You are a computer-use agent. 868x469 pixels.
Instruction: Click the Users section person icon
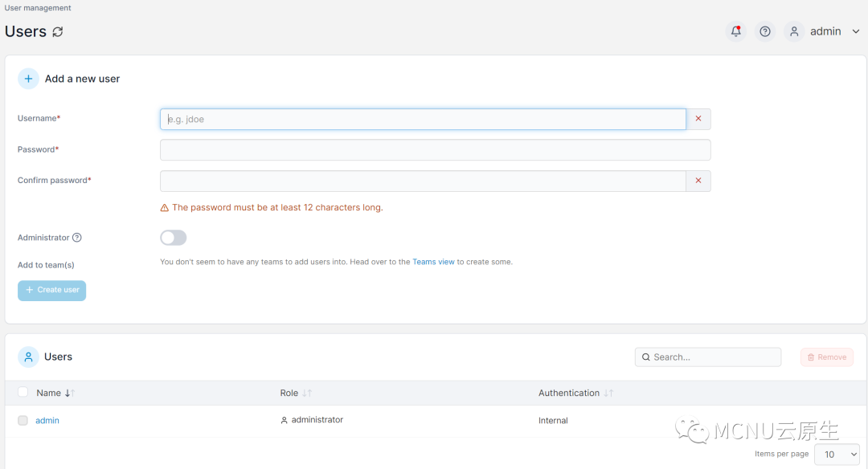click(x=28, y=357)
